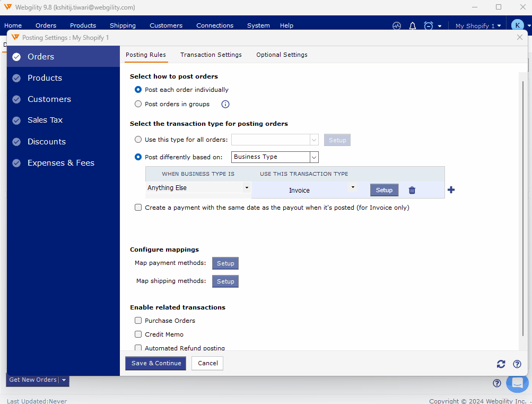Open the chat support bubble
This screenshot has width=532, height=404.
(x=517, y=383)
